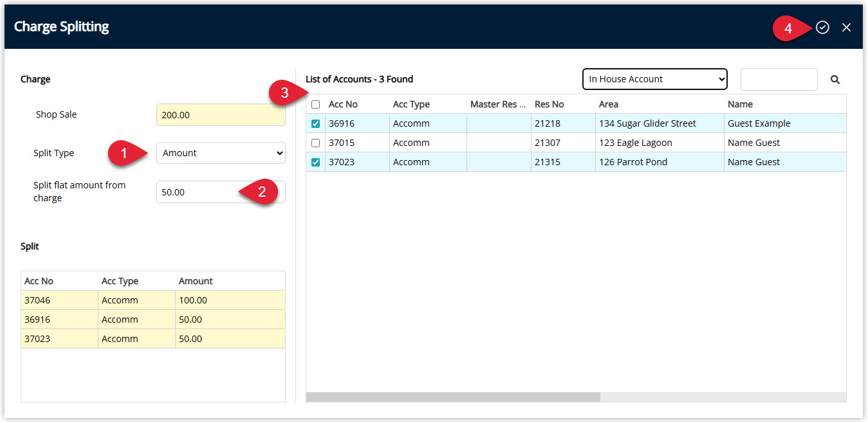The height and width of the screenshot is (423, 868).
Task: Click the Guest Example name cell
Action: 785,123
